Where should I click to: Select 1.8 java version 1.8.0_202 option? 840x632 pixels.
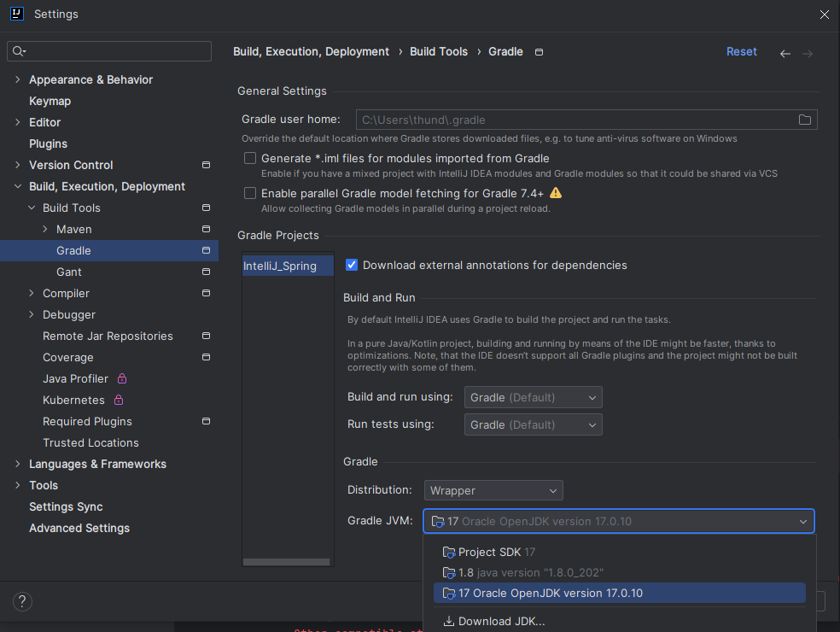coord(619,572)
